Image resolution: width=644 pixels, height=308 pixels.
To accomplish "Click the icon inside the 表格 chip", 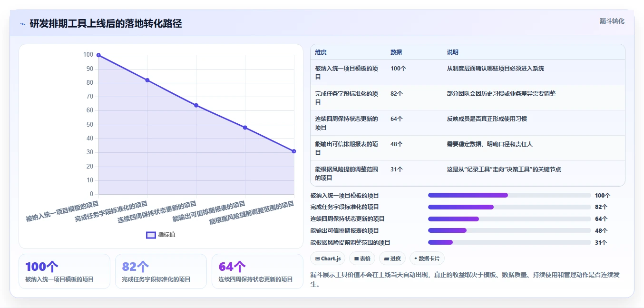I will (x=356, y=259).
